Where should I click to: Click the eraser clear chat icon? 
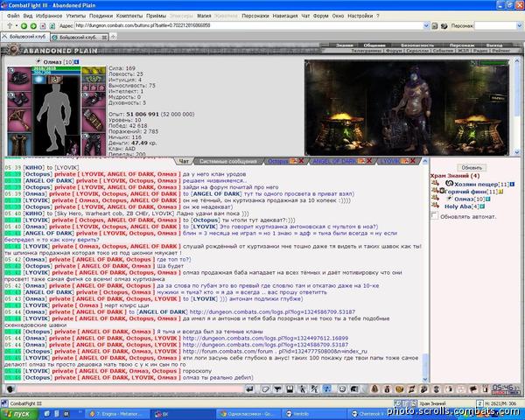pos(265,388)
